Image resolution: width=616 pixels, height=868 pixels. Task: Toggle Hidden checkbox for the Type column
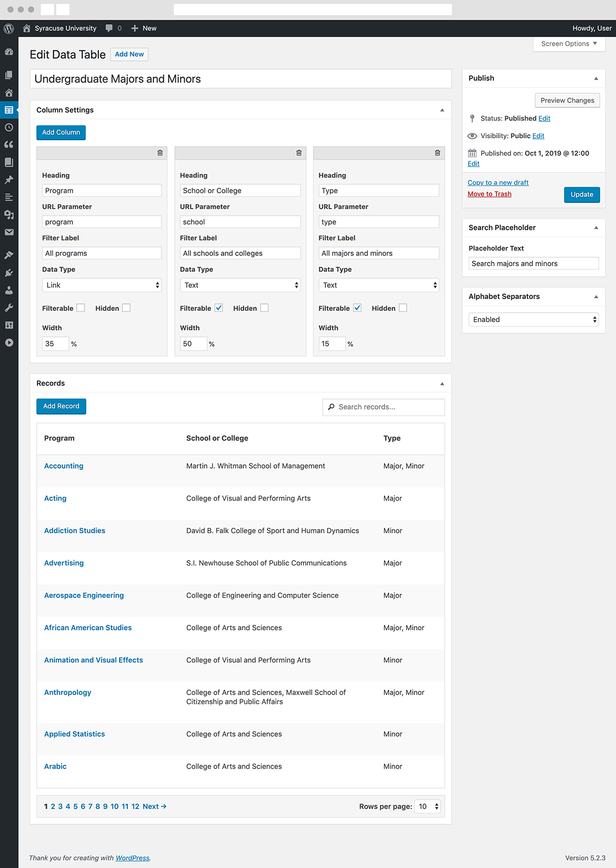point(403,308)
